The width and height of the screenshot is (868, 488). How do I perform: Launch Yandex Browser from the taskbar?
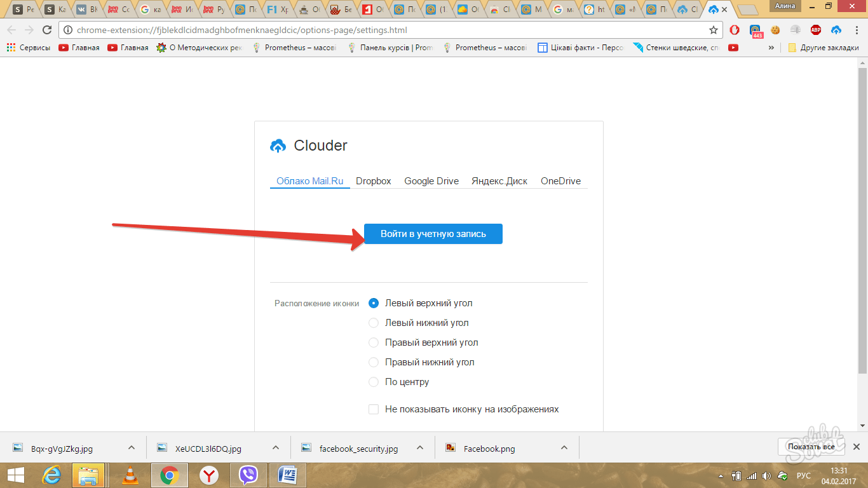tap(208, 475)
